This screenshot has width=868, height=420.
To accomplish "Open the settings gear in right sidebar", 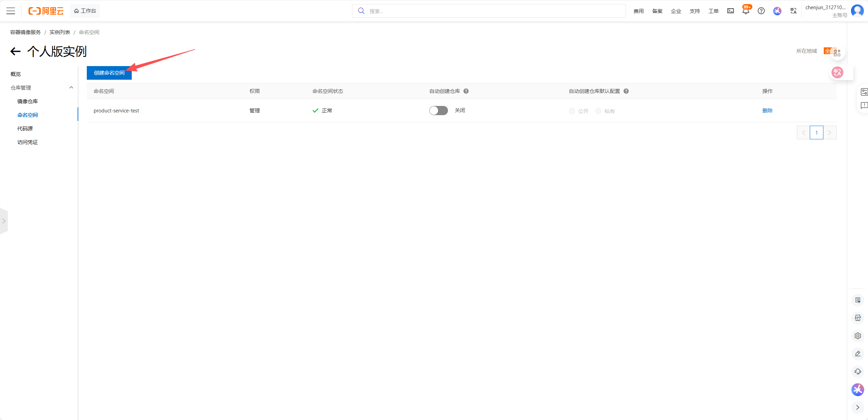I will tap(857, 336).
